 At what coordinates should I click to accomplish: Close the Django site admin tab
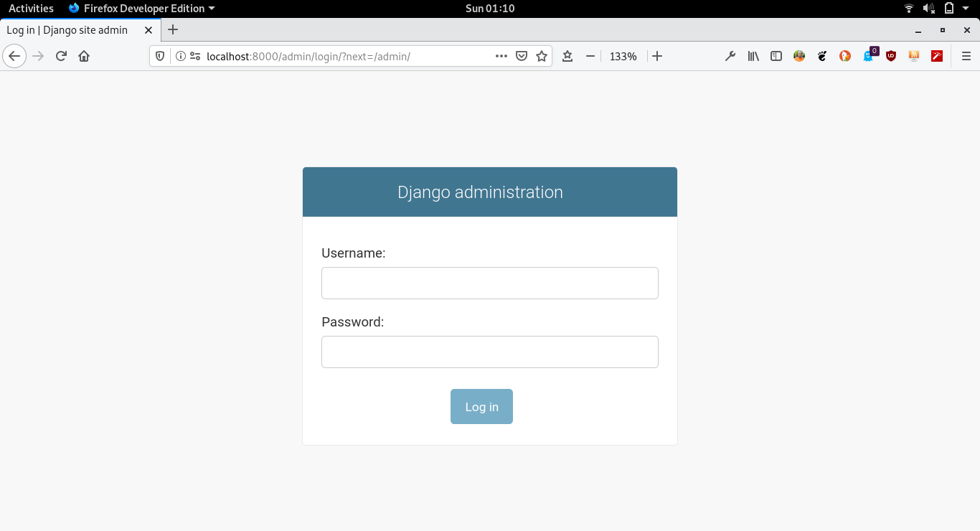tap(149, 30)
